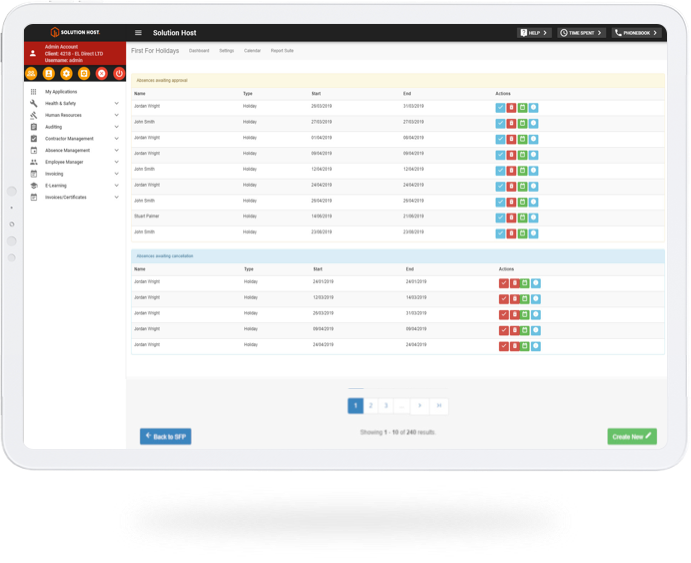This screenshot has width=691, height=563.
Task: Confirm first cancellation using red checkmark icon
Action: point(503,283)
